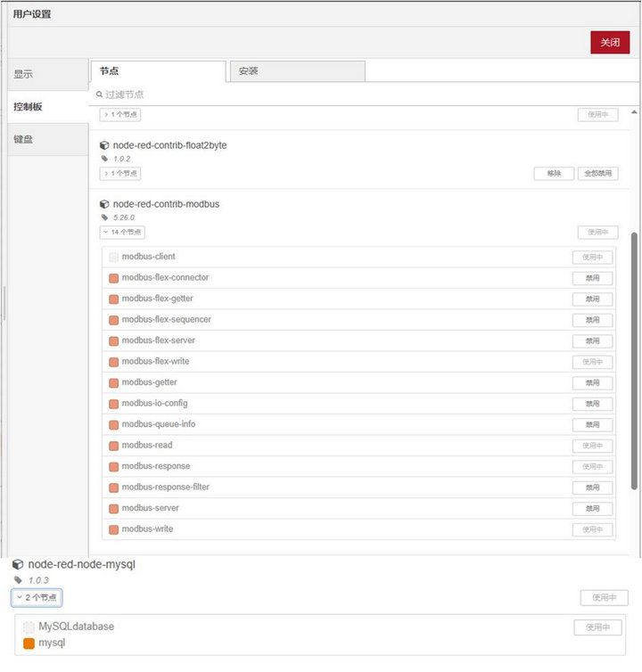Click the orange swatch icon of modbus-write
The height and width of the screenshot is (672, 642).
click(113, 529)
